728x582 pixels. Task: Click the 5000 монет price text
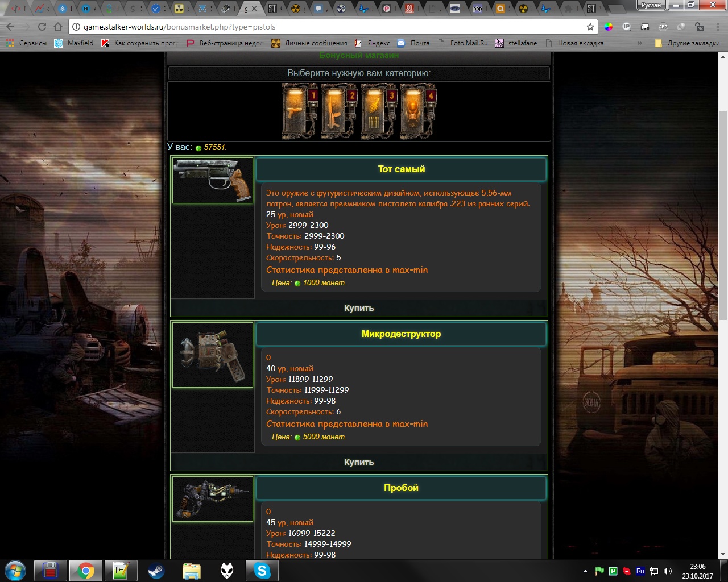click(x=324, y=436)
